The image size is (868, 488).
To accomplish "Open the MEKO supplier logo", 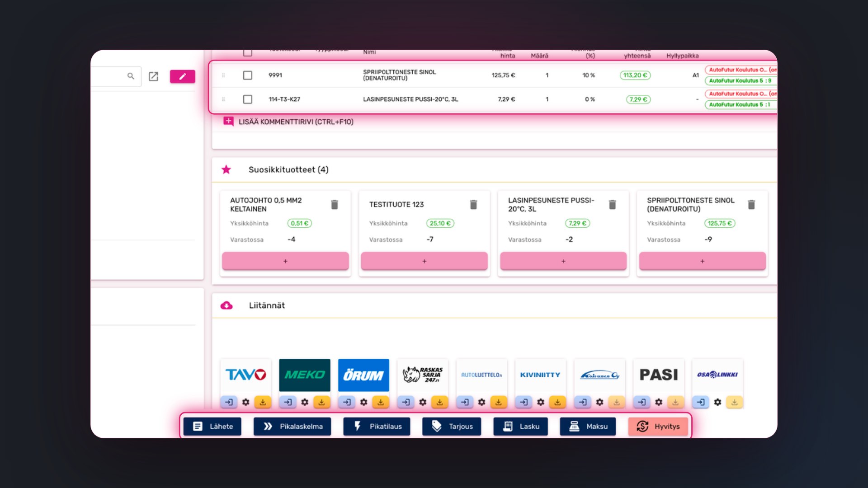I will click(305, 375).
